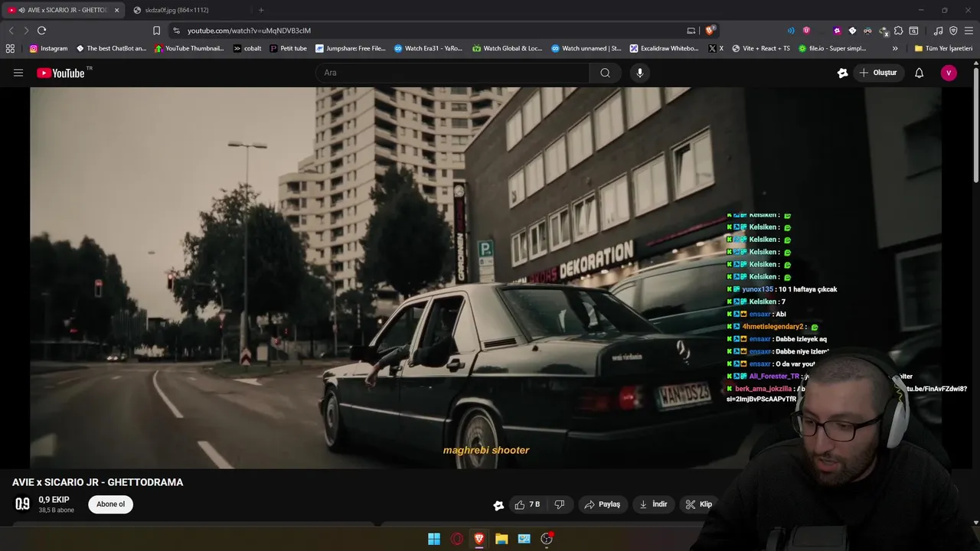Open the Brave Shields lion icon
This screenshot has height=551, width=980.
pyautogui.click(x=710, y=31)
